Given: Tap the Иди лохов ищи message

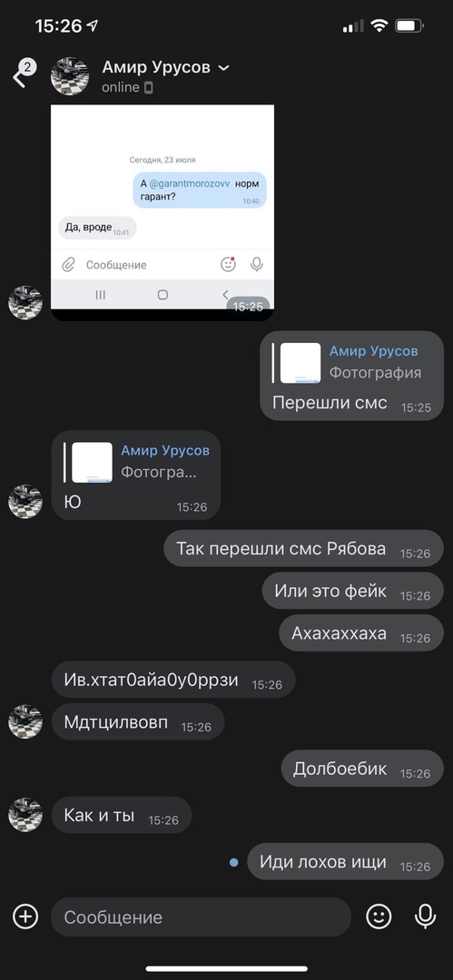Looking at the screenshot, I should [345, 862].
